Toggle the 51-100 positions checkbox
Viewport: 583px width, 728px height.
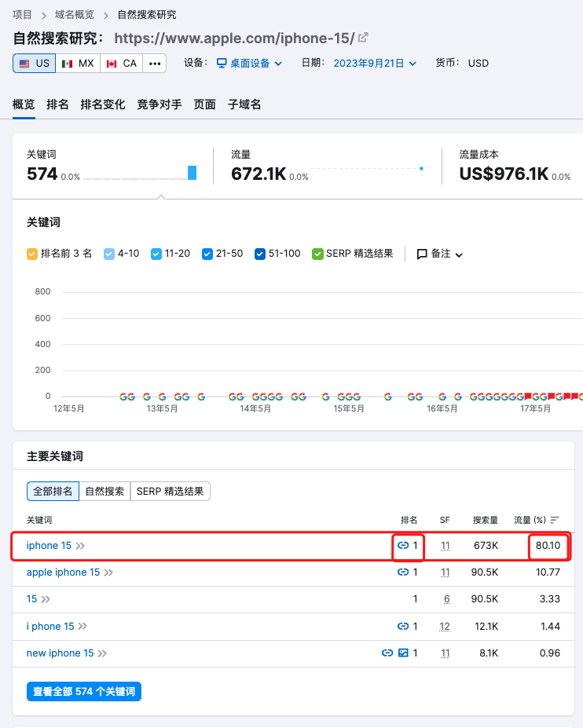pos(260,254)
